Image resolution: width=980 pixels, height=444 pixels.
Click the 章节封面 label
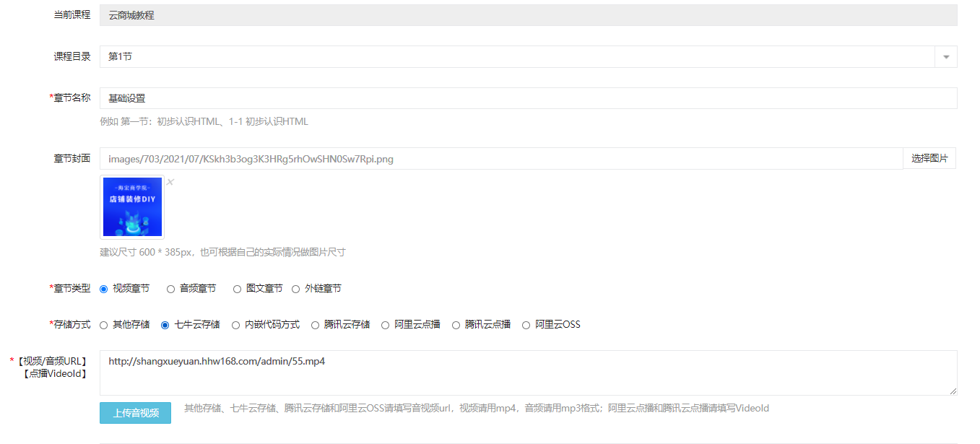coord(72,158)
